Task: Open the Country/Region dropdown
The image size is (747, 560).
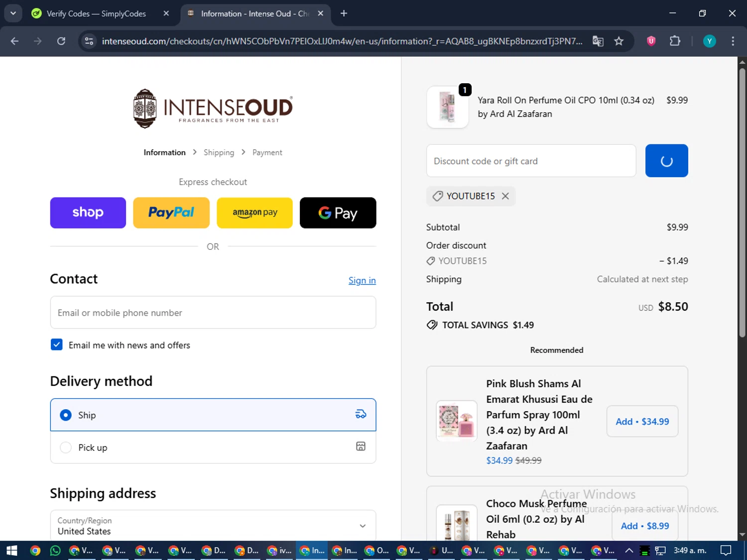Action: tap(213, 526)
